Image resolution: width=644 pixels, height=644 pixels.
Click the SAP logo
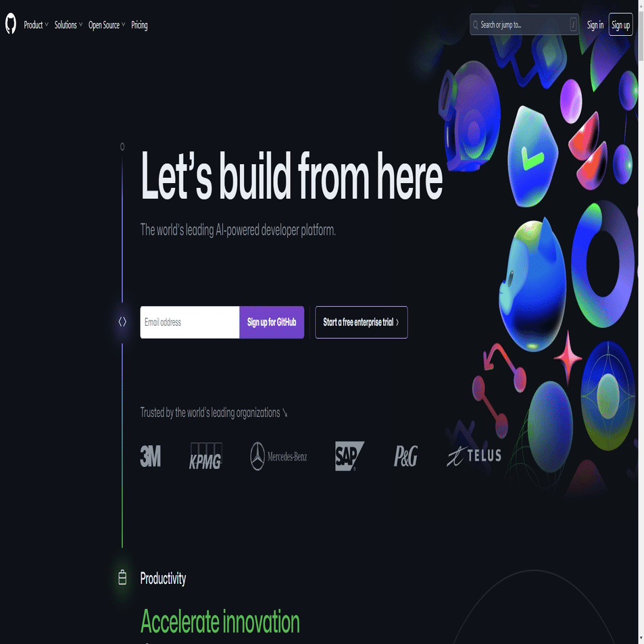(x=349, y=456)
